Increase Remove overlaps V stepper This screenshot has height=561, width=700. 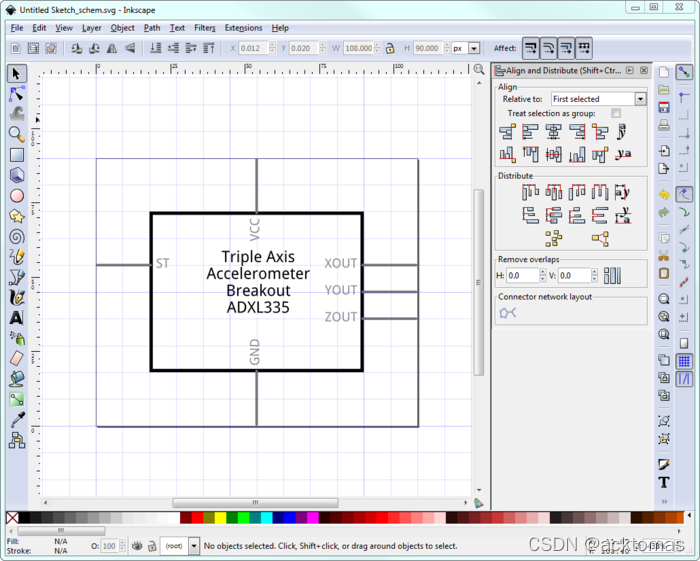click(x=594, y=272)
